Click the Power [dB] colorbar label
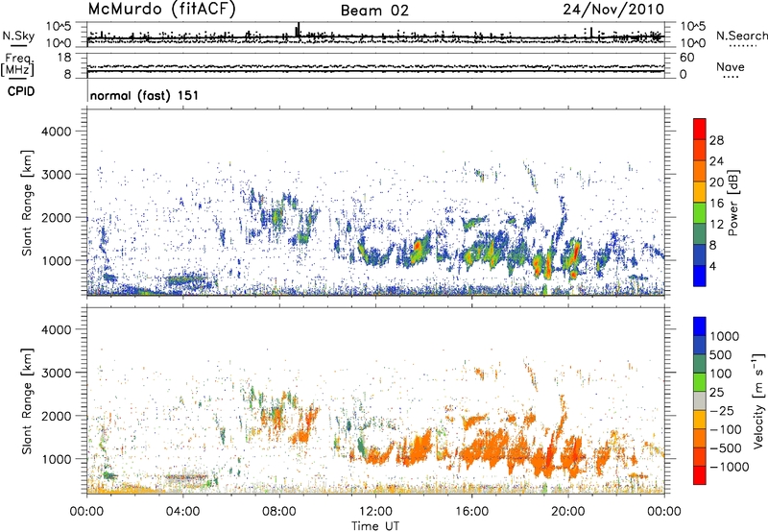Viewport: 768px width, 532px height. (733, 203)
